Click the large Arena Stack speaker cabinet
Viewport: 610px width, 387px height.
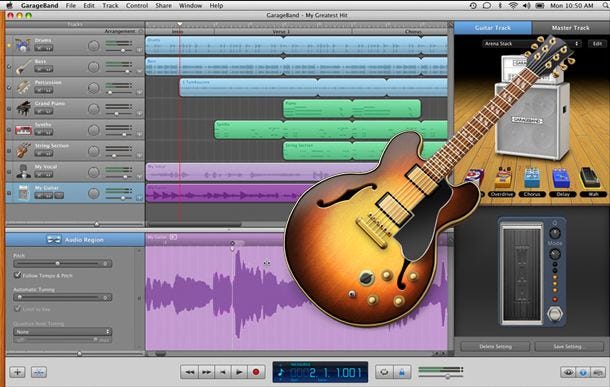click(531, 121)
